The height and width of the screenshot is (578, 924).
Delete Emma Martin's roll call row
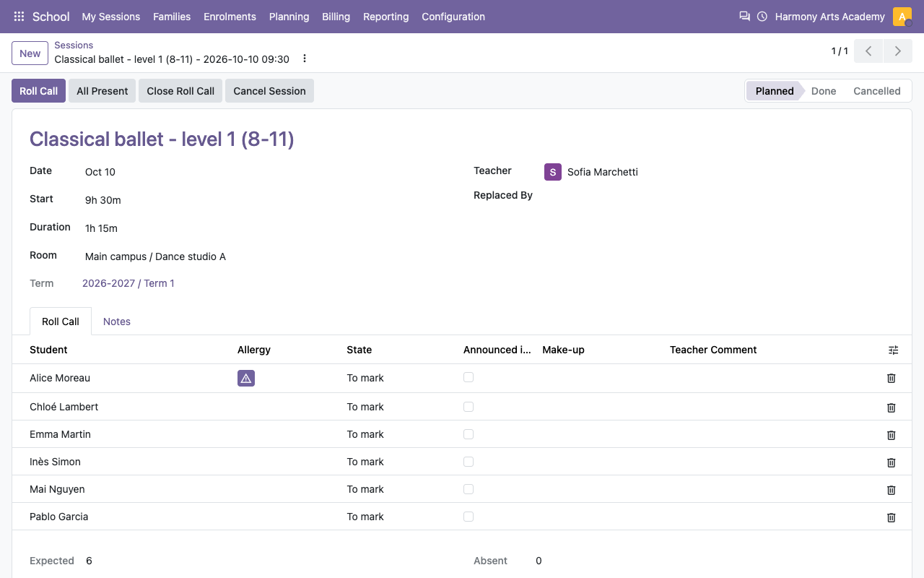click(892, 435)
